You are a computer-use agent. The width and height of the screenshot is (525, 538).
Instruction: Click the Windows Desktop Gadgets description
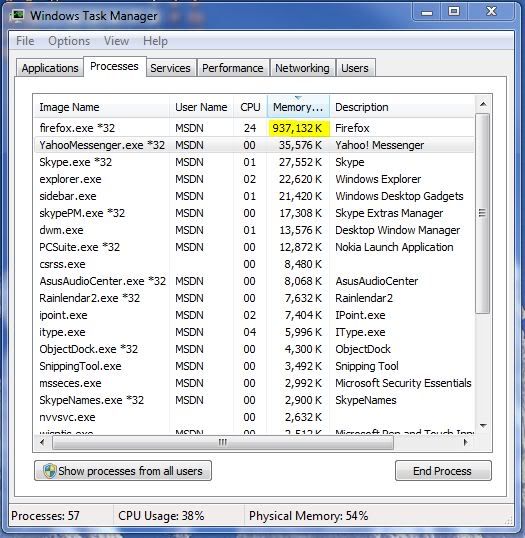click(x=399, y=196)
